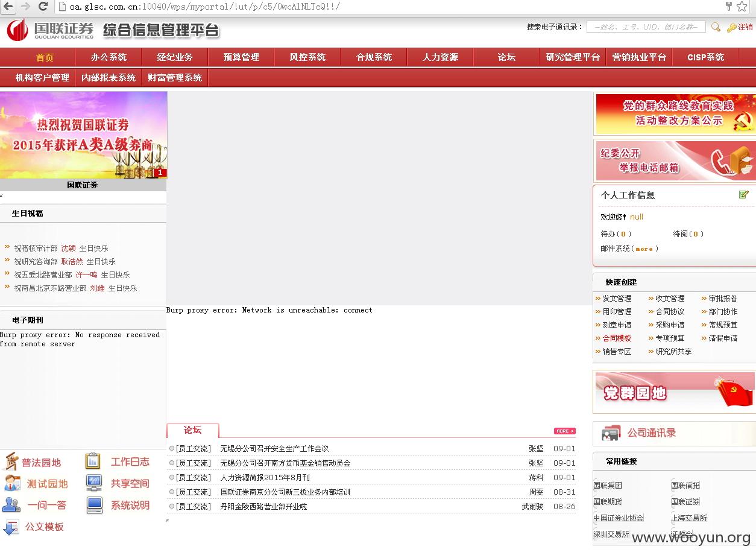Screen dimensions: 756x555
Task: Open the 研究所共享 quick-create link
Action: (673, 352)
